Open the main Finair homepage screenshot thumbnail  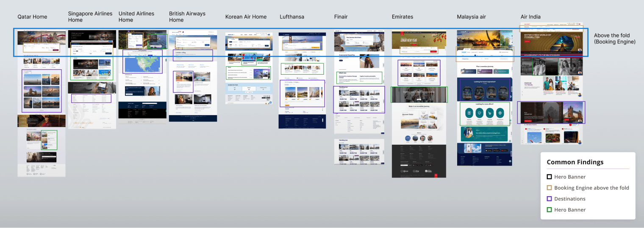point(359,82)
